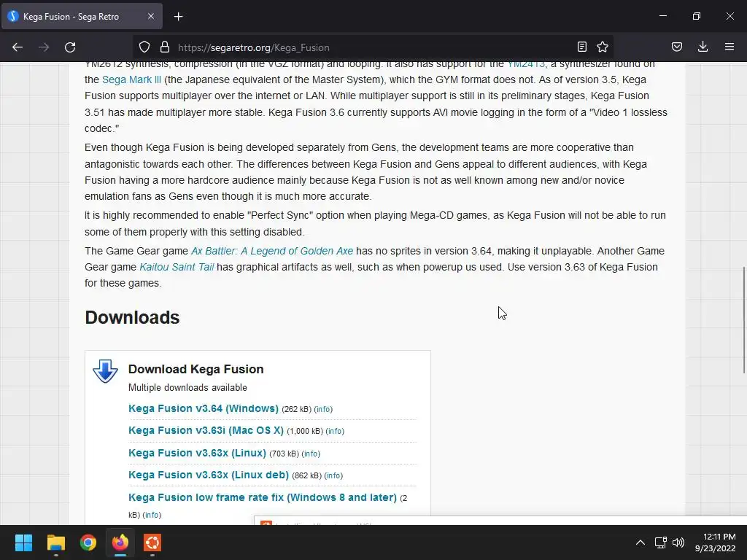Open info for the Linux deb download
Image resolution: width=747 pixels, height=560 pixels.
tap(333, 475)
